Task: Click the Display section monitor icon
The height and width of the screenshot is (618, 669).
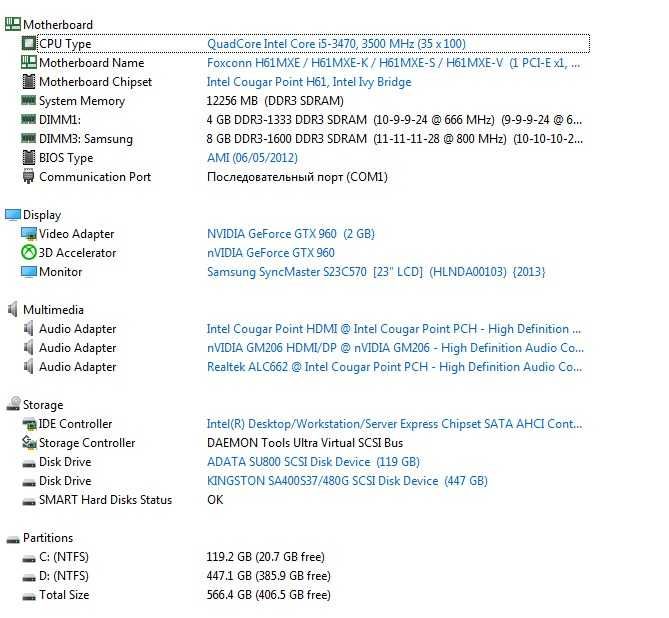Action: click(x=13, y=215)
